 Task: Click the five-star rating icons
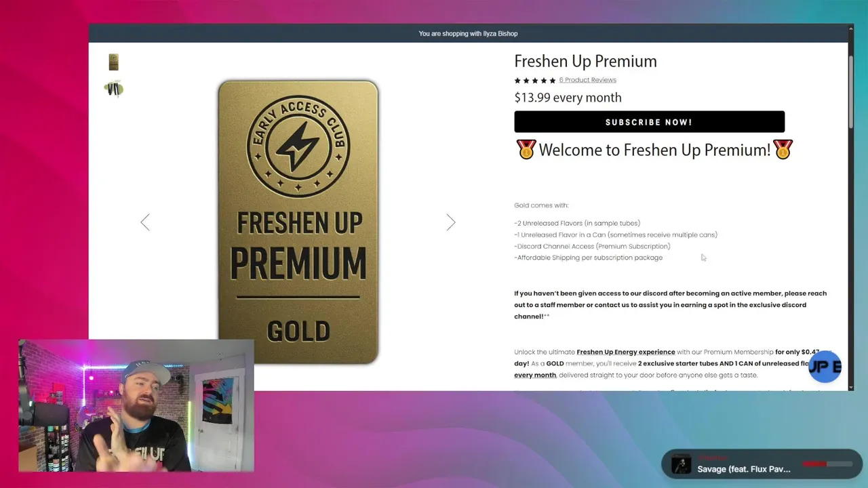pos(535,80)
